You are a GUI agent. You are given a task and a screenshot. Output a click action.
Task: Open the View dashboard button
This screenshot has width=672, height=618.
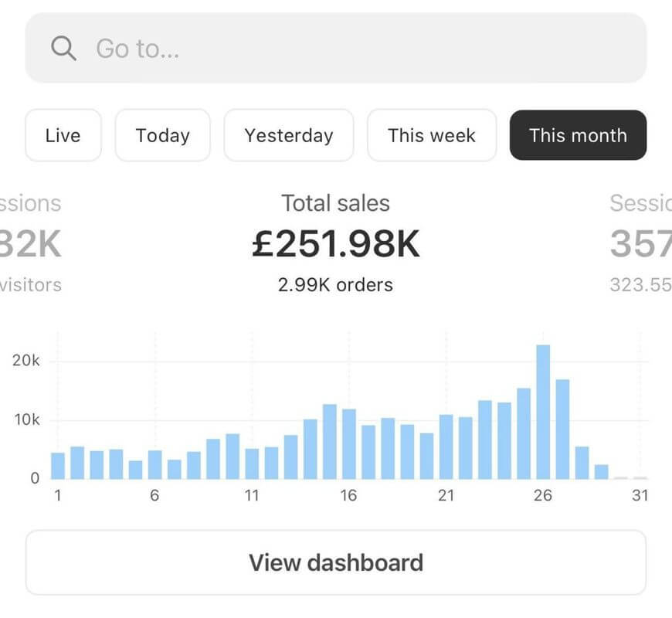pyautogui.click(x=335, y=562)
